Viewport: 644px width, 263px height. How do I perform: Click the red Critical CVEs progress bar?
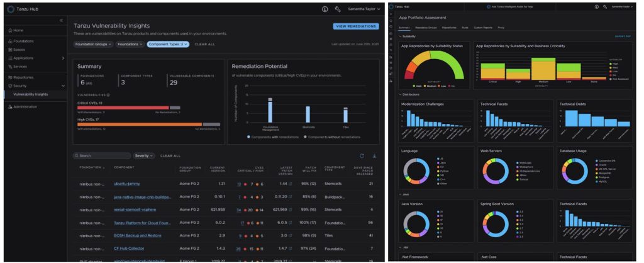tap(123, 108)
